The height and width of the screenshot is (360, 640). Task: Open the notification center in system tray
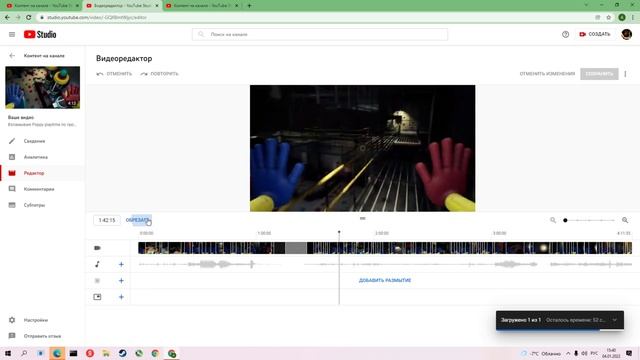point(629,353)
